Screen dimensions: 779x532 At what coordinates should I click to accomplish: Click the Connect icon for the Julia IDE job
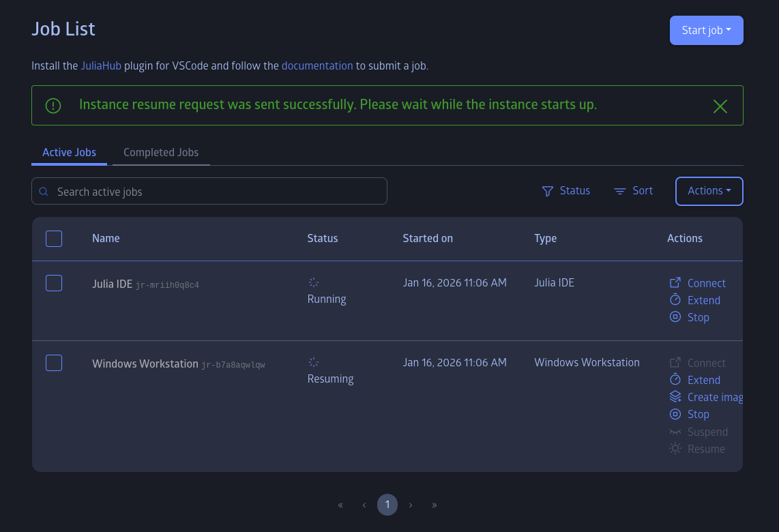(x=675, y=282)
